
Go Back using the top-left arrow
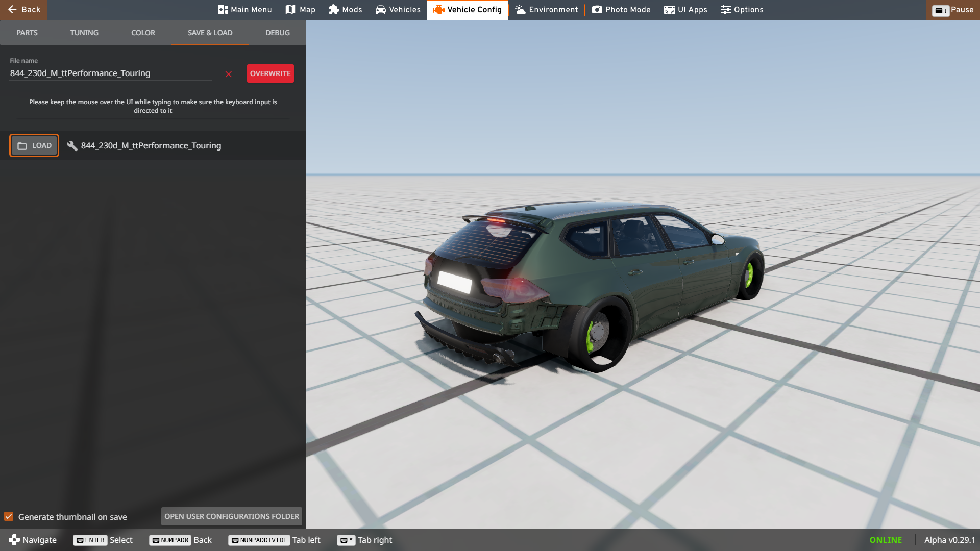(x=23, y=10)
